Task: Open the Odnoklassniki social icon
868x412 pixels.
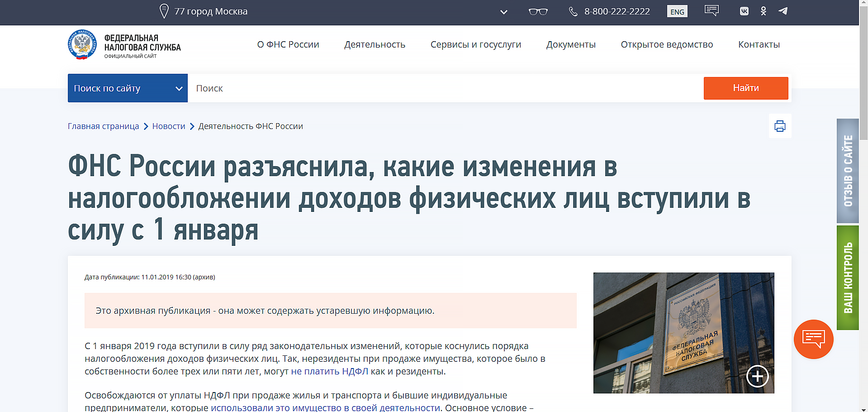Action: pyautogui.click(x=764, y=11)
